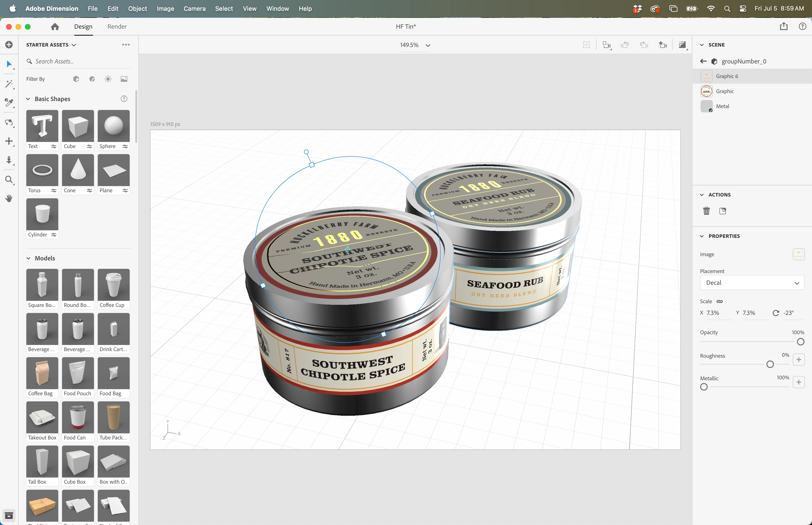Image resolution: width=812 pixels, height=525 pixels.
Task: Select the Magic Wand tool
Action: (x=9, y=84)
